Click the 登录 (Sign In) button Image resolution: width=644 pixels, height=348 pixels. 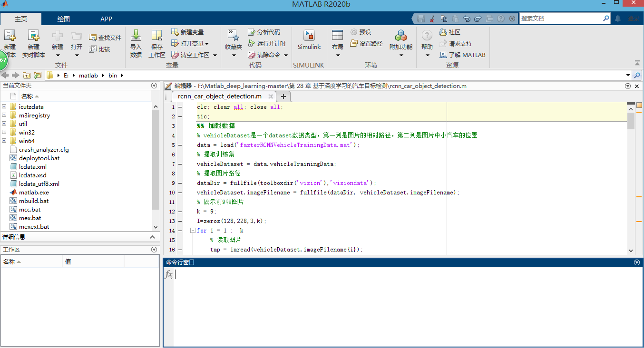634,19
